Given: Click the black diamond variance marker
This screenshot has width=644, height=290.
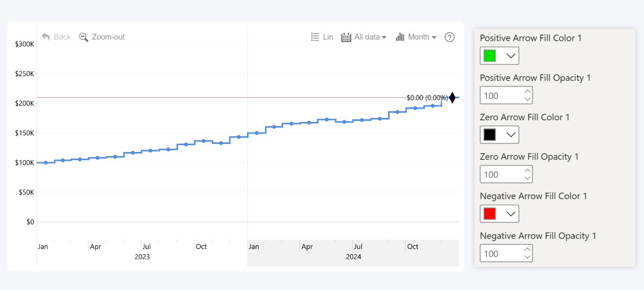Looking at the screenshot, I should (452, 98).
